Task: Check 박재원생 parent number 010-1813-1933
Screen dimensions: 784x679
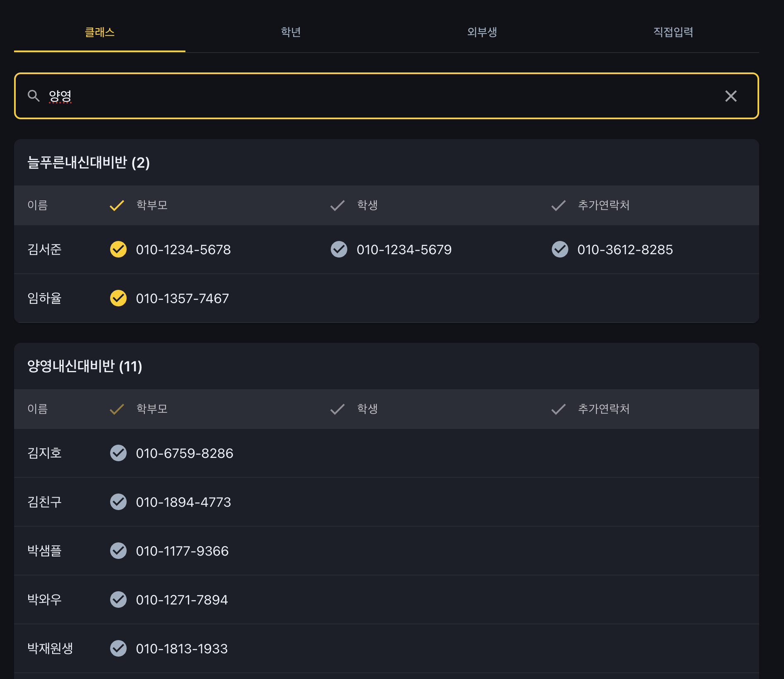Action: [118, 648]
